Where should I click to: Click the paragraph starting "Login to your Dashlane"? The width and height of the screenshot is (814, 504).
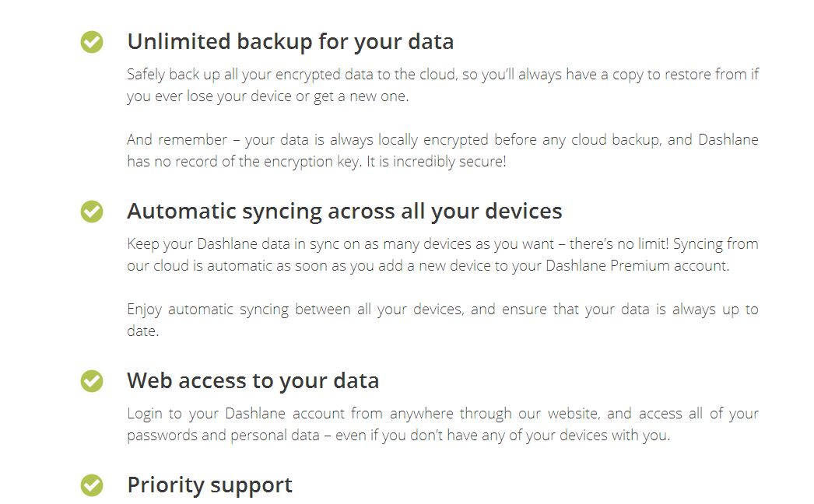442,424
